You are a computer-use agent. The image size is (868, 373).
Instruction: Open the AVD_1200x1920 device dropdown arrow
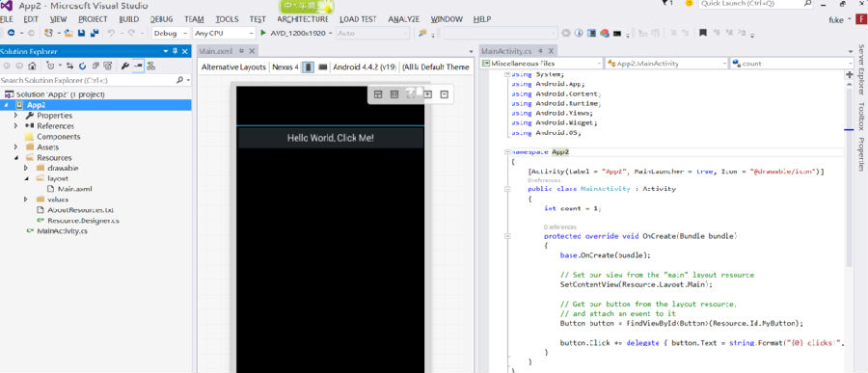click(331, 33)
